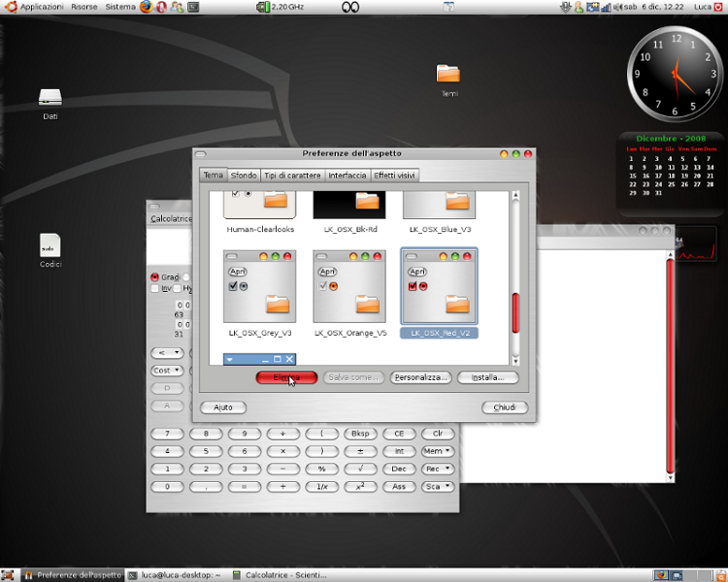728x582 pixels.
Task: Open the Rec dropdown in calculator
Action: [x=438, y=469]
